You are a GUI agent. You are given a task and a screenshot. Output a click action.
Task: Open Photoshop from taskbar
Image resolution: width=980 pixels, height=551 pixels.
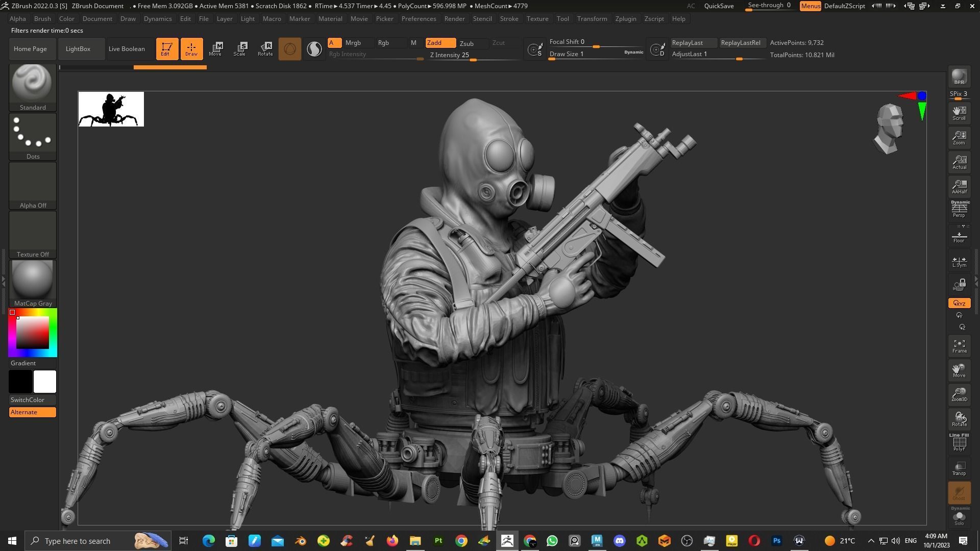[x=776, y=541]
